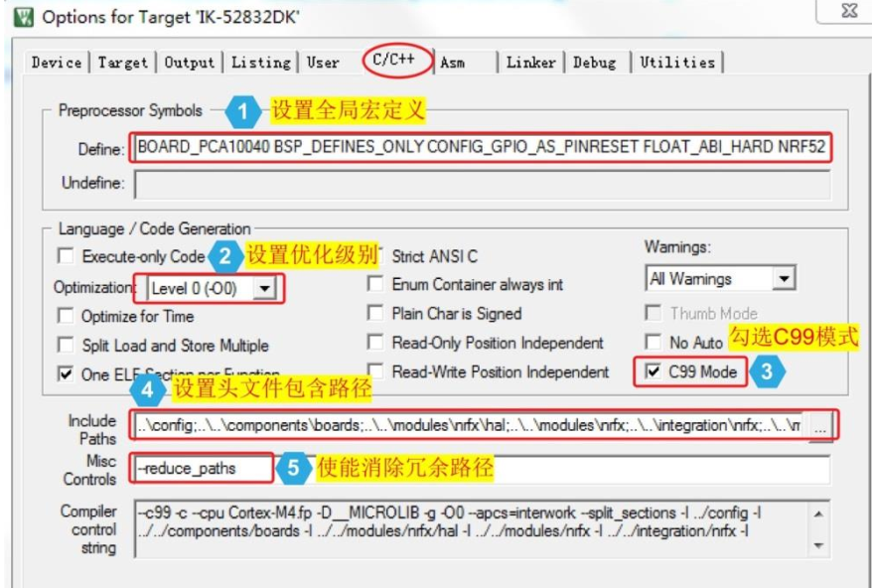
Task: Select the C/C++ tab
Action: click(x=393, y=60)
